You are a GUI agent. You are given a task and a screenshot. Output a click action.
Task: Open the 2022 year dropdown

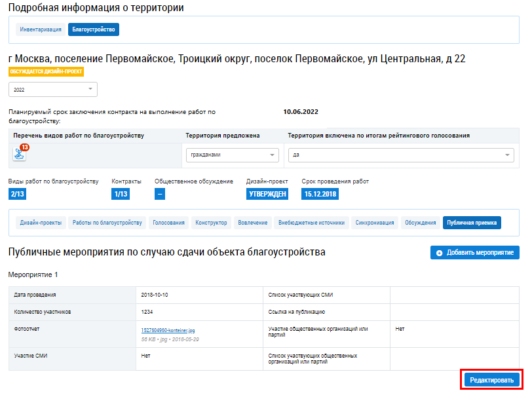52,89
